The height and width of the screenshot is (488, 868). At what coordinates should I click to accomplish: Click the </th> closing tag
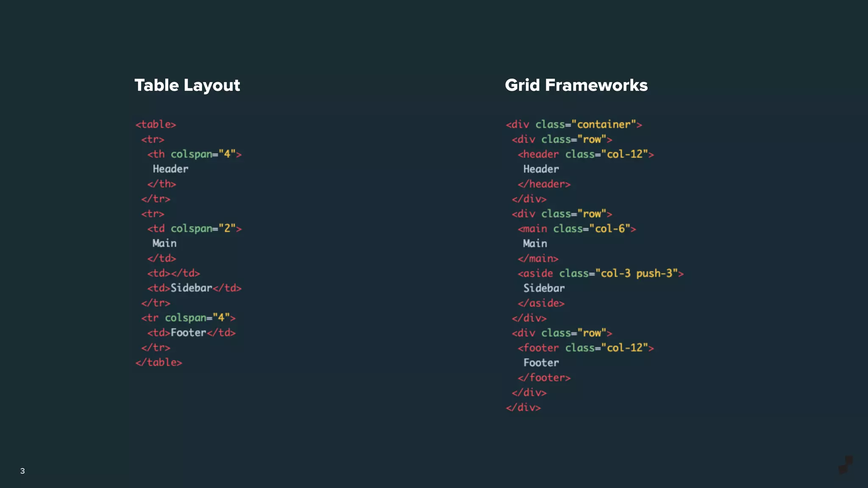(161, 184)
